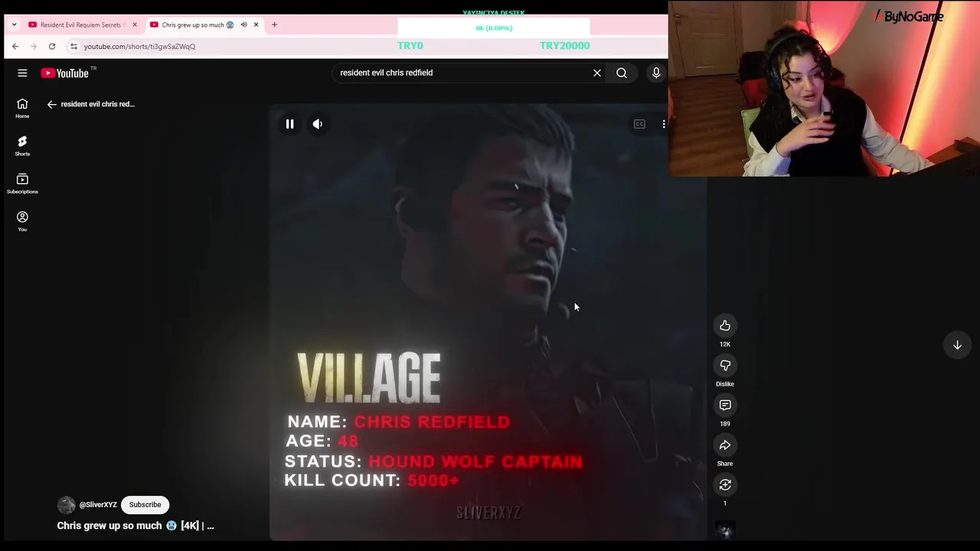Dislike this Short
This screenshot has width=980, height=551.
[725, 366]
